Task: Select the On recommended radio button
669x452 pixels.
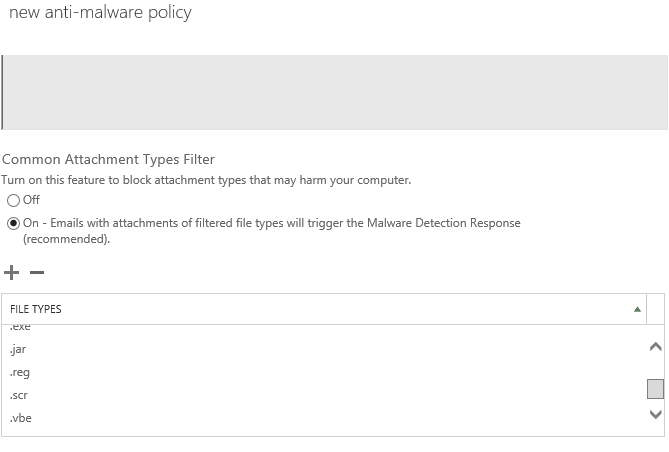Action: (14, 224)
